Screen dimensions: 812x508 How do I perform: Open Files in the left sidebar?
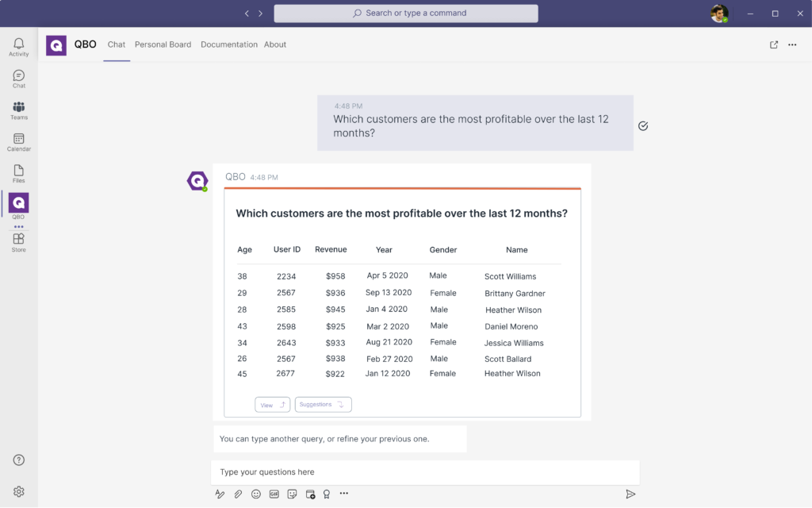19,174
